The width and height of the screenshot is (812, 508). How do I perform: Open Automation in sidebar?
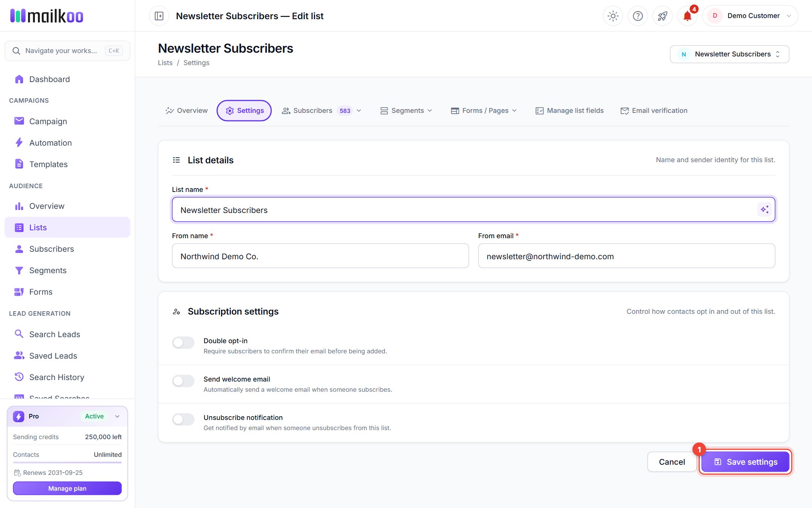67,143
